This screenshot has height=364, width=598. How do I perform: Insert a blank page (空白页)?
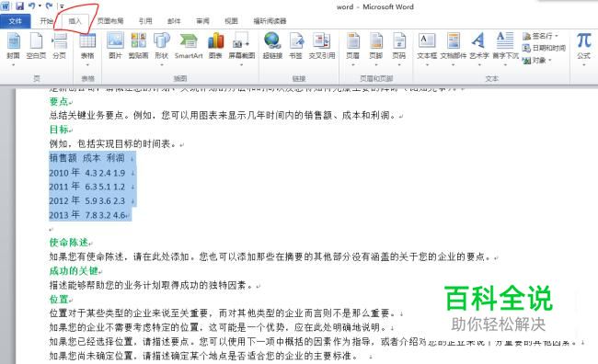pyautogui.click(x=36, y=46)
